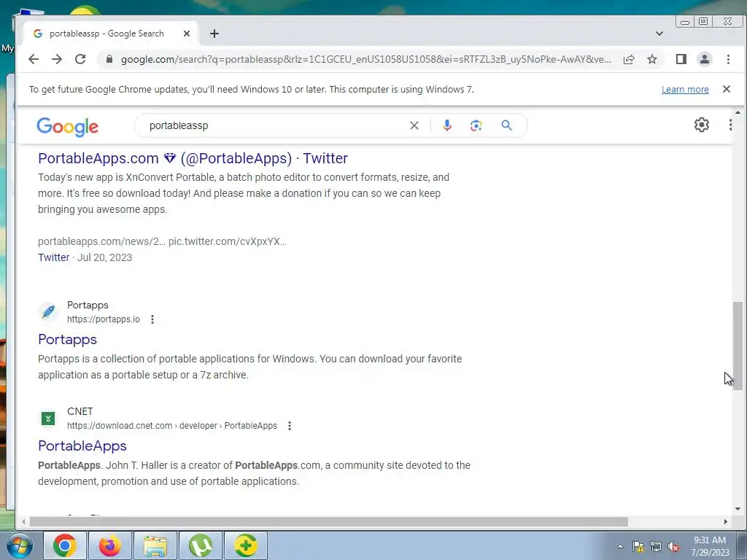Image resolution: width=747 pixels, height=560 pixels.
Task: Open a new tab with the plus button
Action: point(214,34)
